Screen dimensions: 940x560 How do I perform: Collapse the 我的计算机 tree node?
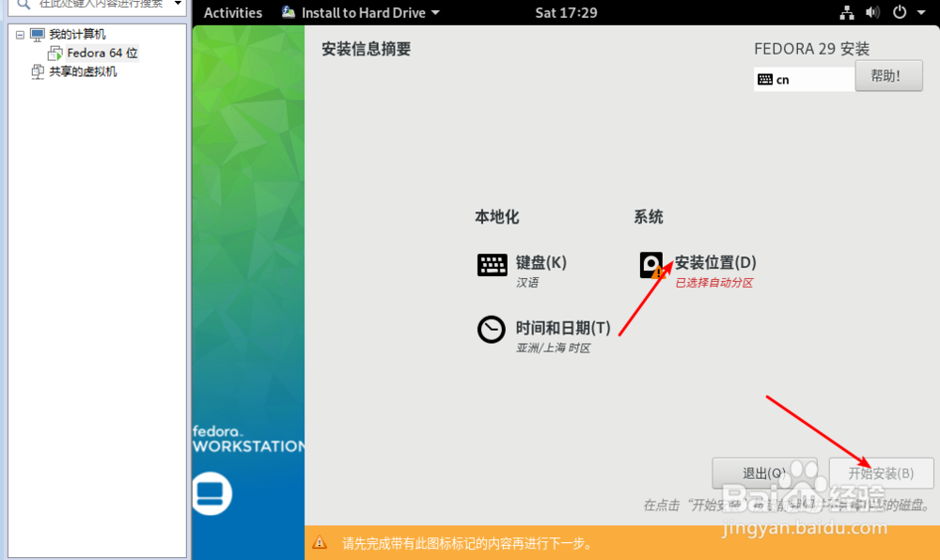coord(20,35)
